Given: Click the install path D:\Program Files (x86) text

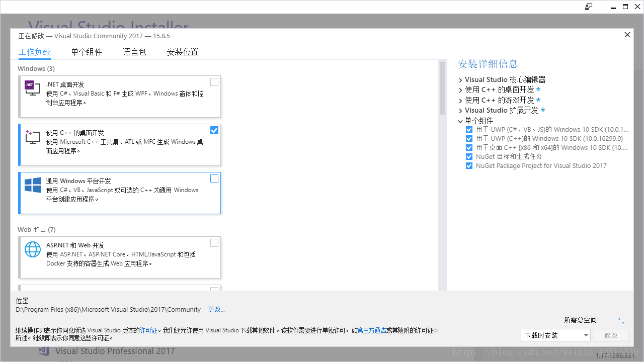Looking at the screenshot, I should (108, 310).
